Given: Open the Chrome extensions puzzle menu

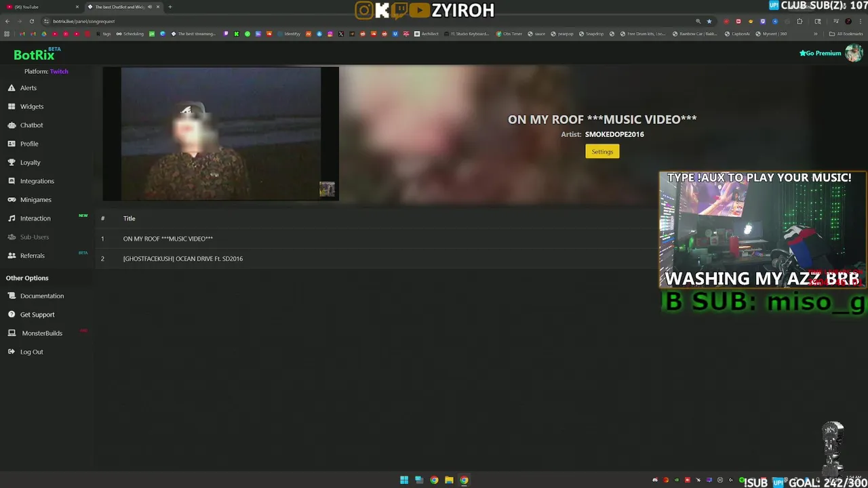Looking at the screenshot, I should click(x=800, y=21).
